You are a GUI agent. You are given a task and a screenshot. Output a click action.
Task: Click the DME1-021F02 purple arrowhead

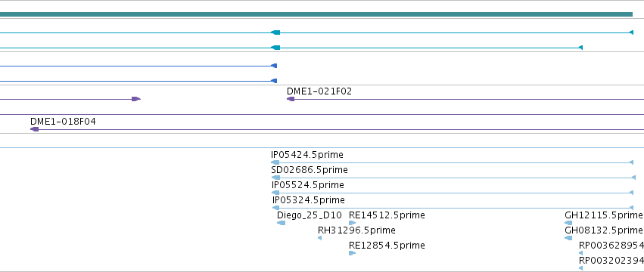(x=291, y=99)
